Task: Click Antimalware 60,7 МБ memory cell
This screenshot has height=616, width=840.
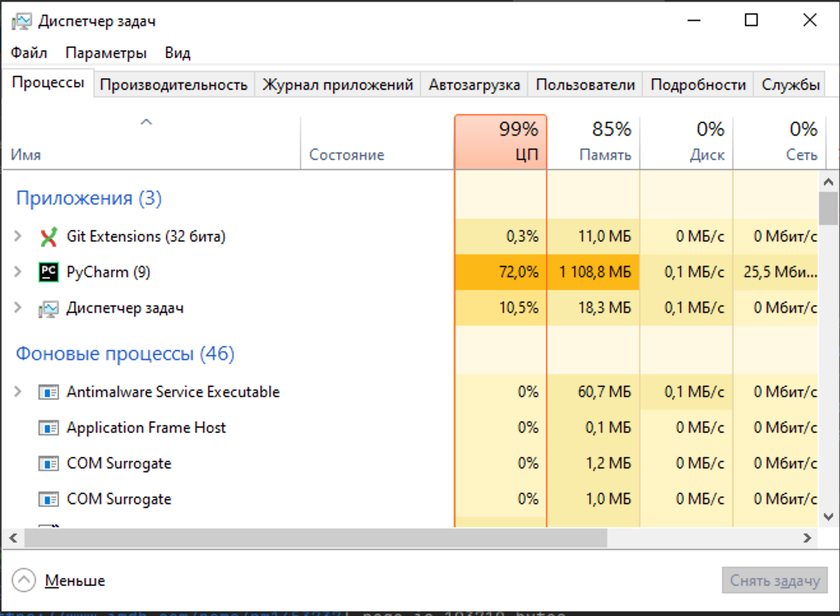Action: point(593,392)
